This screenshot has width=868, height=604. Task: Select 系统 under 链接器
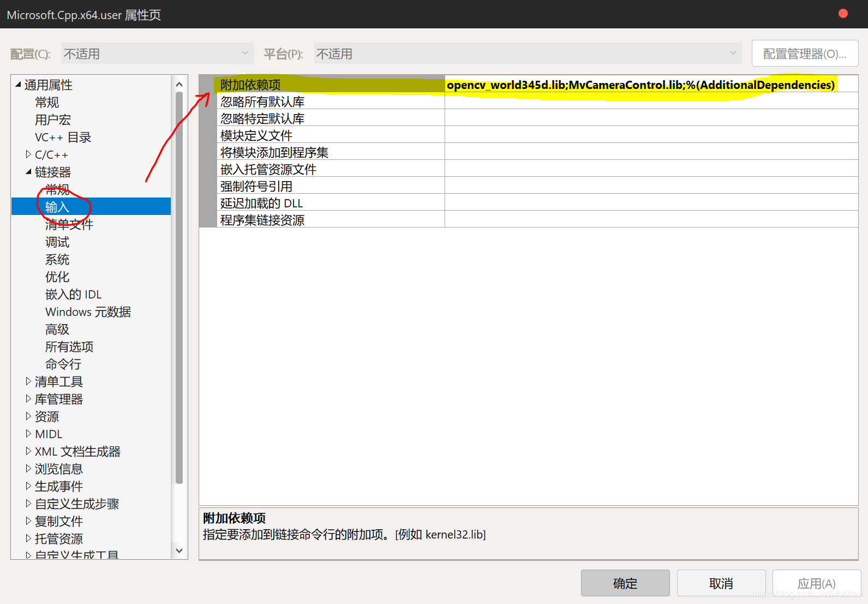point(57,259)
